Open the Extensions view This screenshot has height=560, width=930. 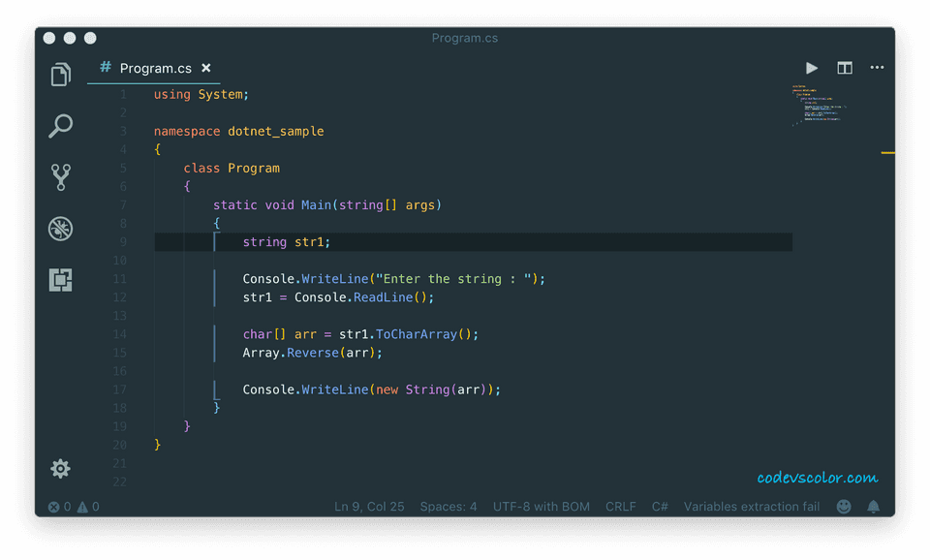pos(60,280)
